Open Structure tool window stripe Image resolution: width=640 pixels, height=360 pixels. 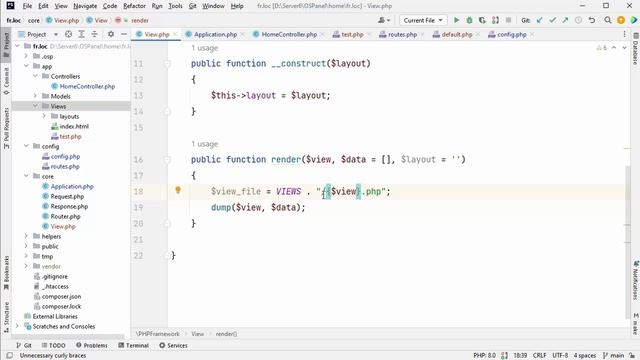6,317
